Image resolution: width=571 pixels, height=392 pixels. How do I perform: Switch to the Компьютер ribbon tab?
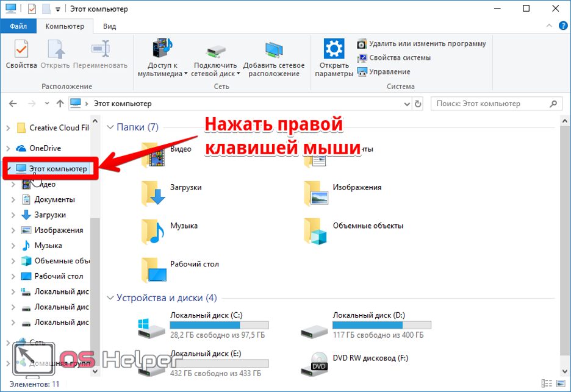[65, 26]
